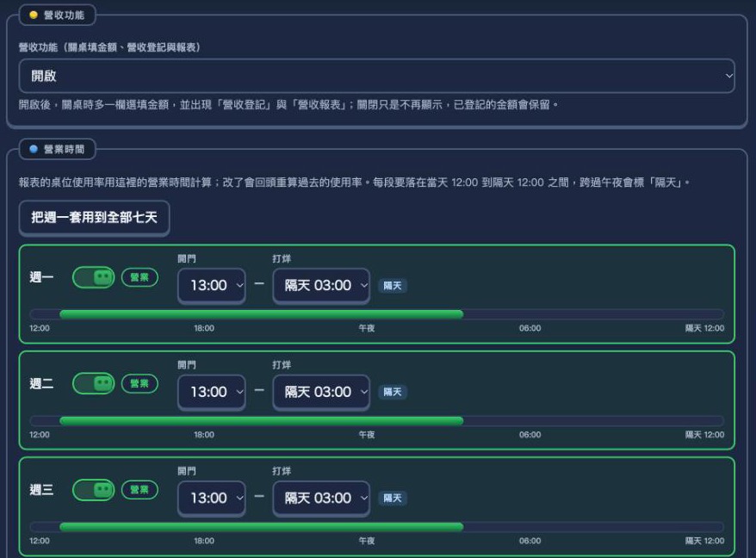The width and height of the screenshot is (756, 558).
Task: Click the 週三 day label
Action: (x=41, y=490)
